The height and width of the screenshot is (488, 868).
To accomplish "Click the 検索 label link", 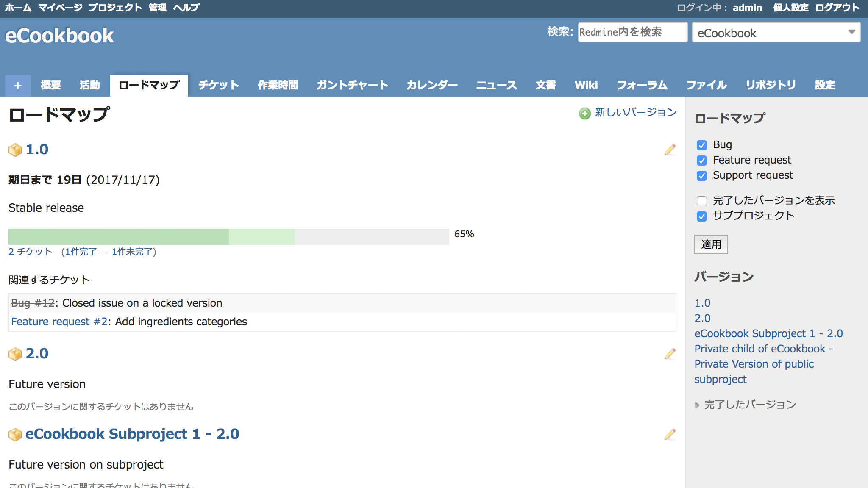I will pyautogui.click(x=559, y=32).
